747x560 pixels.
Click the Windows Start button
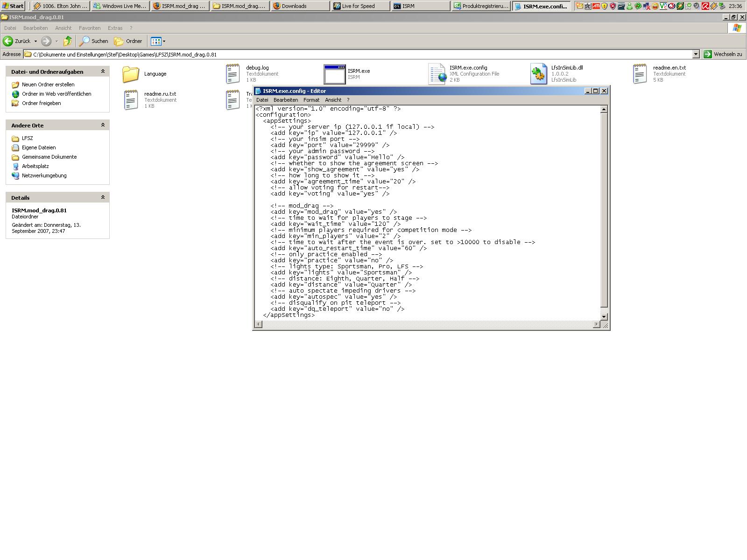tap(13, 6)
